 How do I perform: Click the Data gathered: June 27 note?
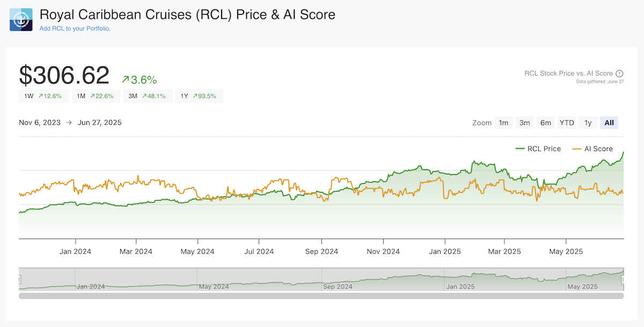tap(599, 81)
